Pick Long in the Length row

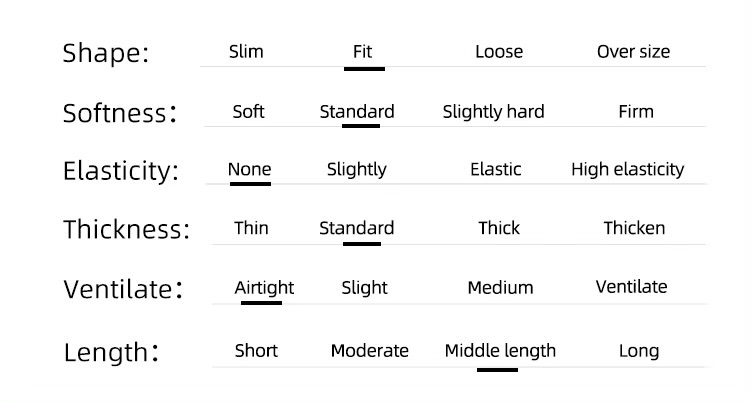click(639, 351)
